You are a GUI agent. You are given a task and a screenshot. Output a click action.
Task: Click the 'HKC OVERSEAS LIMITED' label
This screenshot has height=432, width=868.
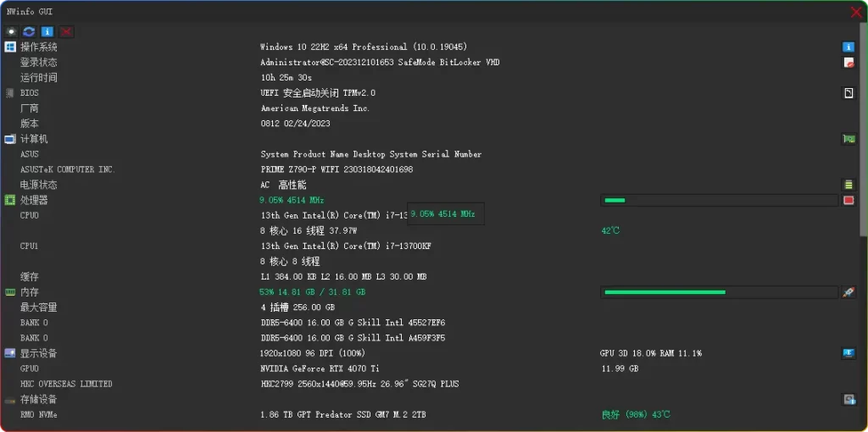click(x=66, y=384)
